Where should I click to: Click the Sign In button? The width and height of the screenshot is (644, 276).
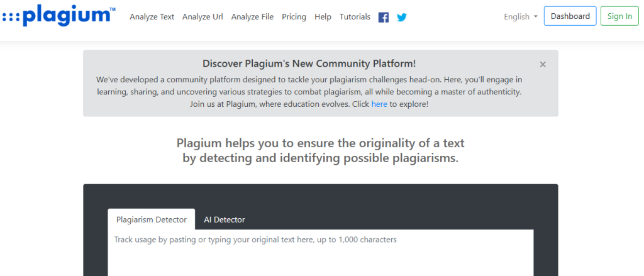pos(619,16)
